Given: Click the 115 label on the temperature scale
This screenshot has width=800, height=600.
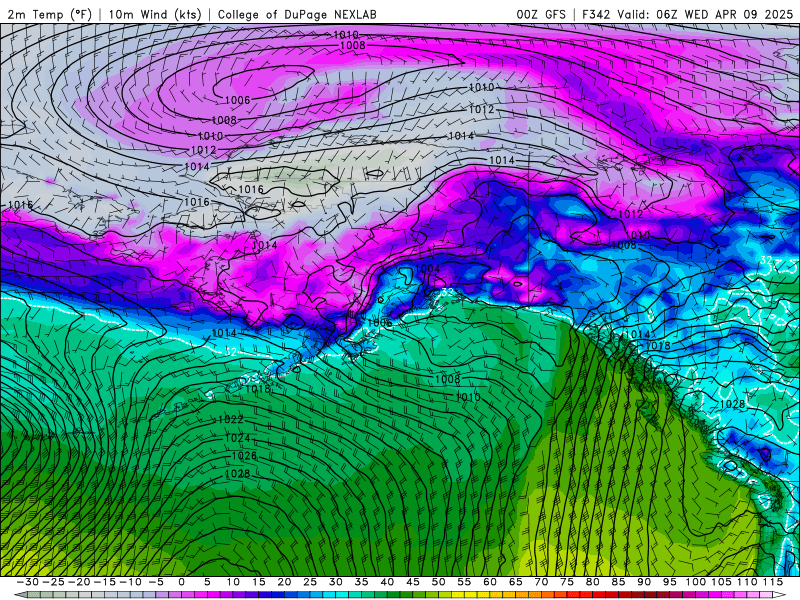Looking at the screenshot, I should click(772, 582).
